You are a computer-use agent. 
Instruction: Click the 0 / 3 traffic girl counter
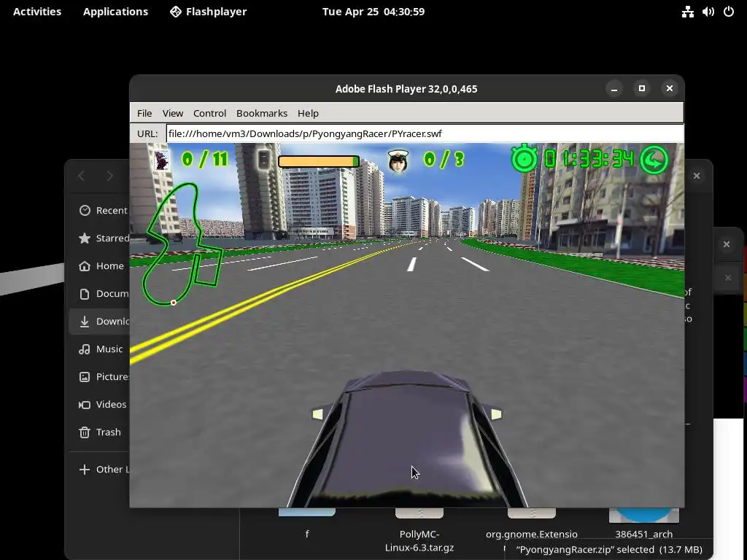(444, 160)
